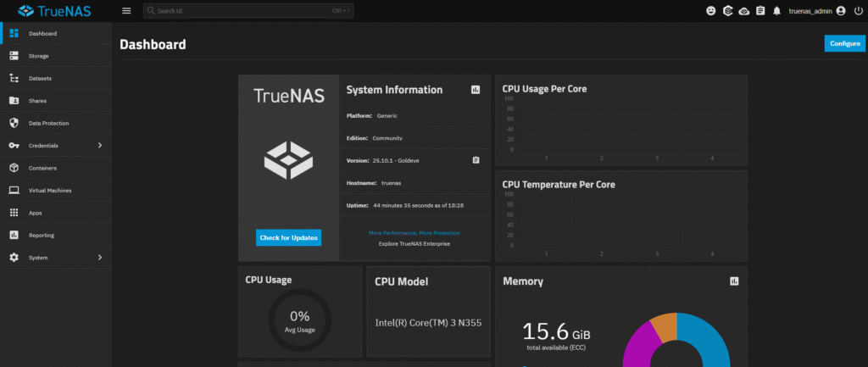Click the "Explore TrueNAS Enterprise" text
Image resolution: width=868 pixels, height=367 pixels.
414,243
